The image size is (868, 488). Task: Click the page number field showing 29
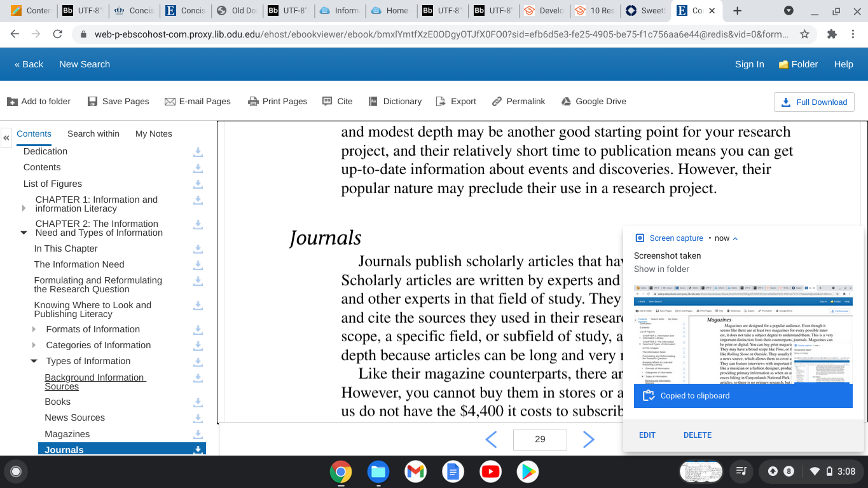[540, 439]
